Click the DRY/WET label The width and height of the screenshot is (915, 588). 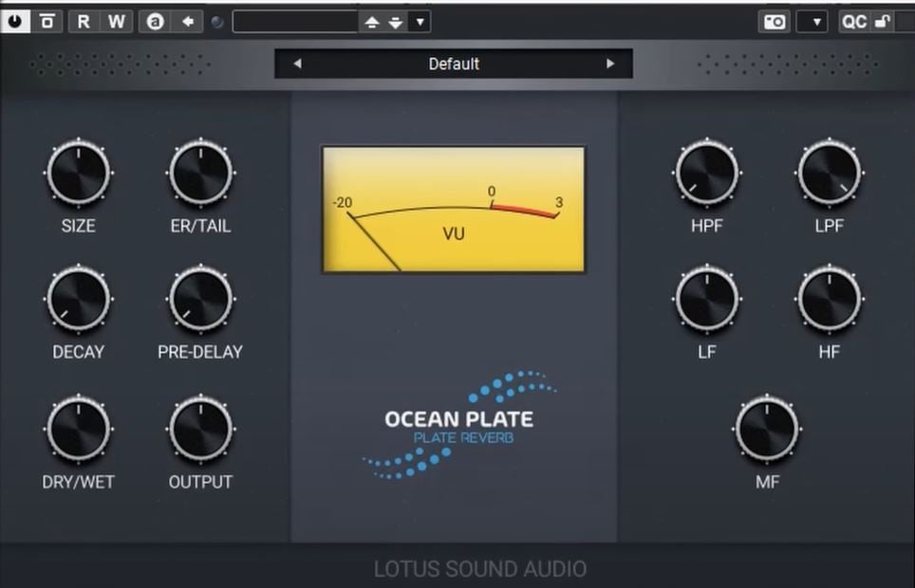(x=78, y=482)
